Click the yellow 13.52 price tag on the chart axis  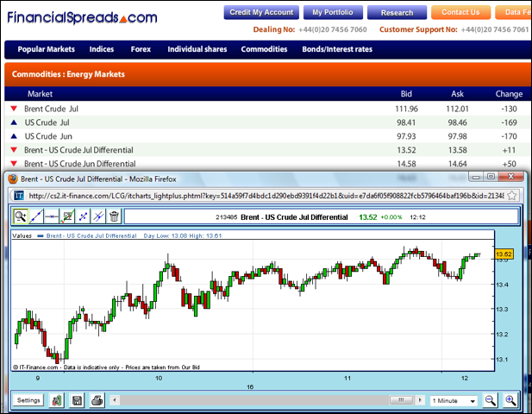coord(504,254)
